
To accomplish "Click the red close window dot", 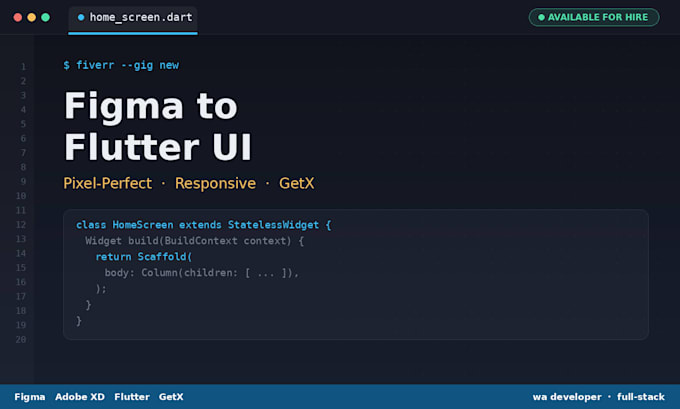I will 18,17.
